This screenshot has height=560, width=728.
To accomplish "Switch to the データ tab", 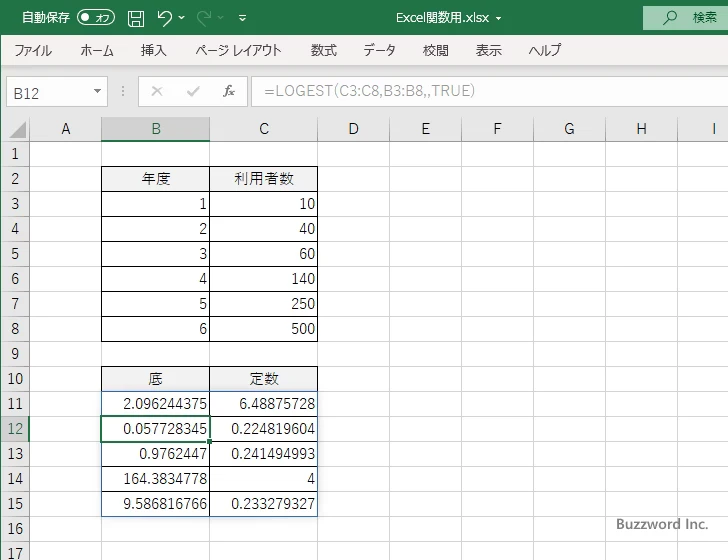I will click(x=379, y=50).
